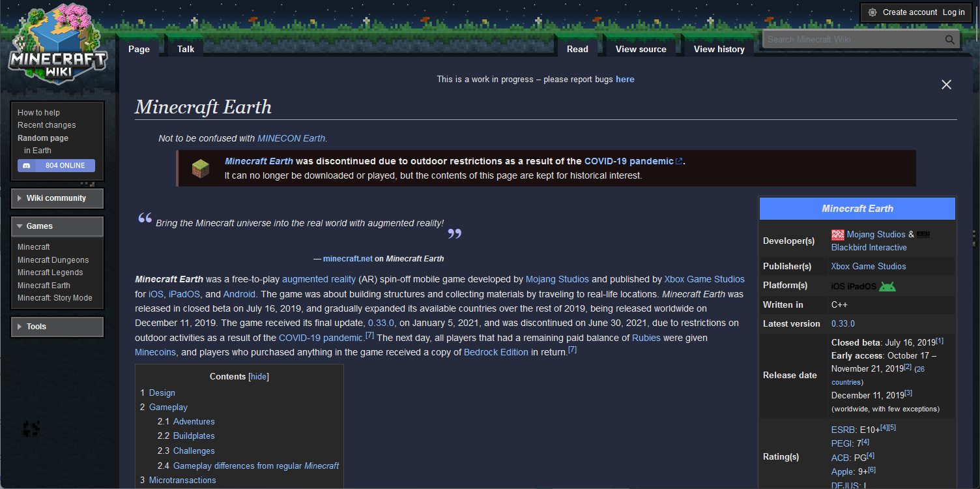Click the Android platform icon
980x489 pixels.
[x=887, y=286]
